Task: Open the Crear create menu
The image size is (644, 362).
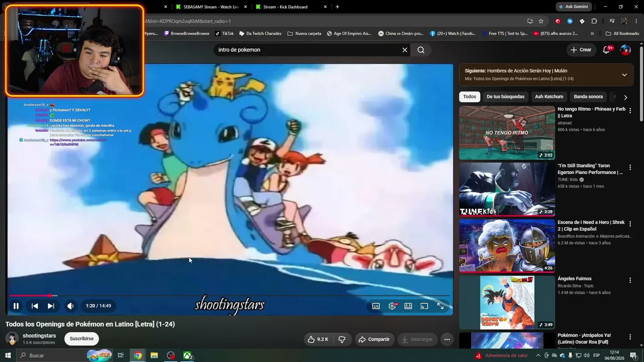Action: [x=581, y=50]
